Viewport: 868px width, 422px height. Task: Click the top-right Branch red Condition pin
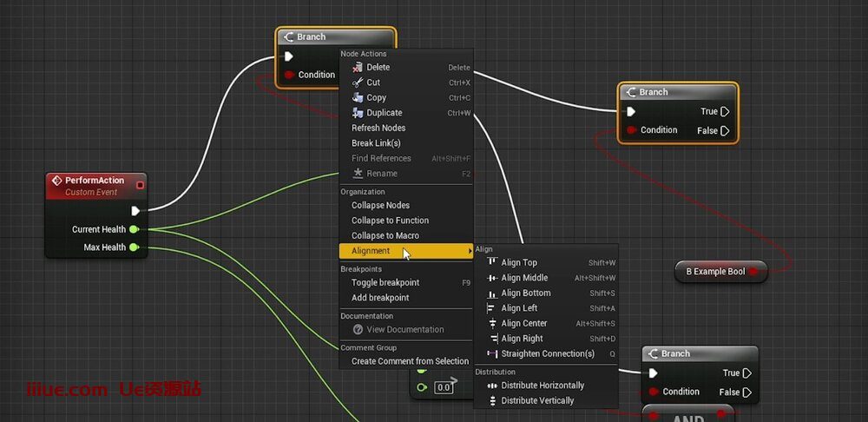click(x=631, y=130)
